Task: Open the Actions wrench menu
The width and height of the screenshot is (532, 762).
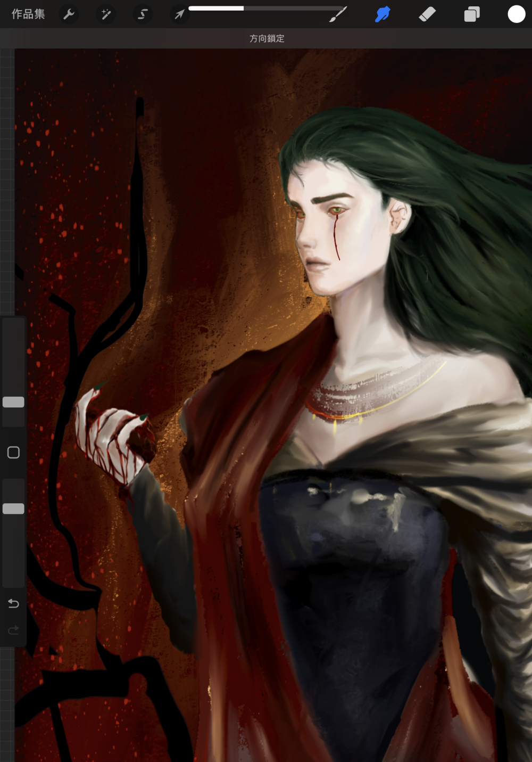Action: tap(69, 14)
